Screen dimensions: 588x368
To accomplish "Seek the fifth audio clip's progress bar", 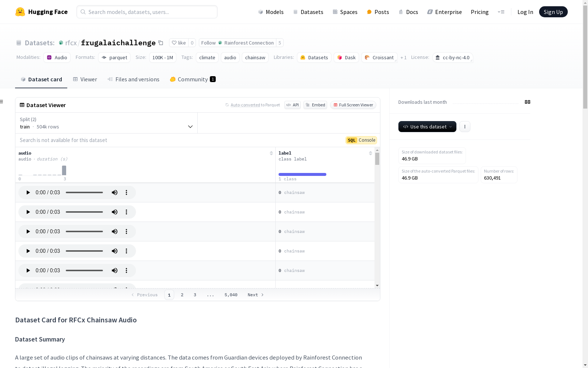I will click(85, 270).
